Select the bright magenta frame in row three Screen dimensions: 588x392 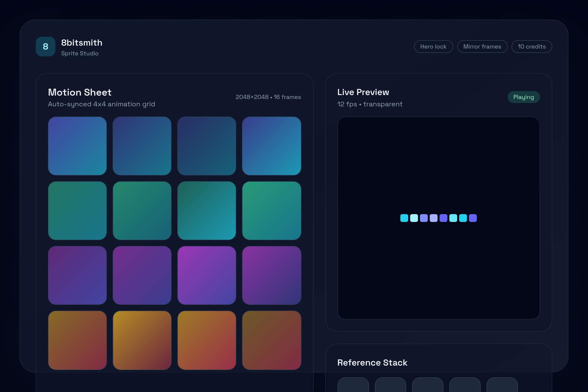tap(207, 275)
